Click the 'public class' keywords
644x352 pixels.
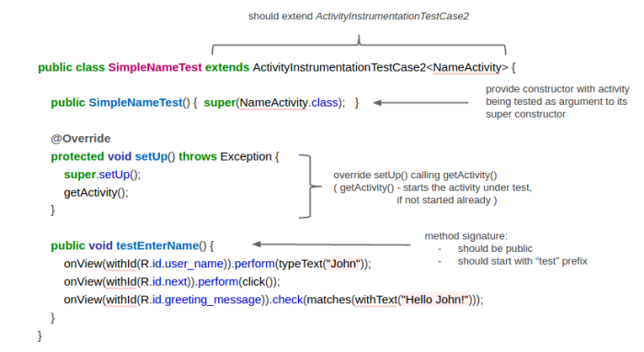click(71, 67)
